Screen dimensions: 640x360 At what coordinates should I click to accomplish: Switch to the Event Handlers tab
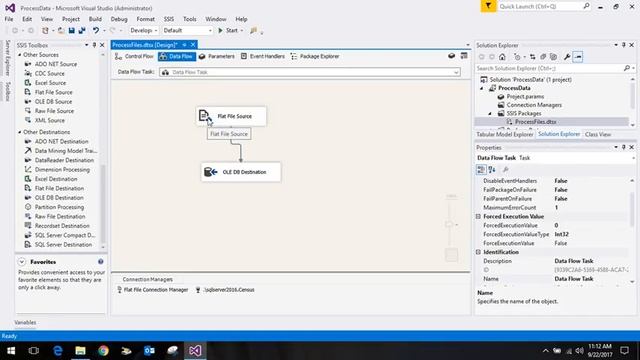pos(263,56)
